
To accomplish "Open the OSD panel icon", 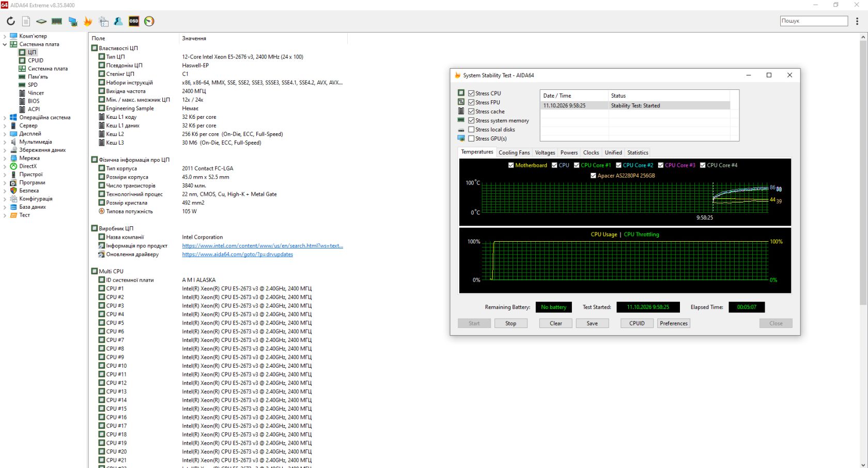I will 134,21.
